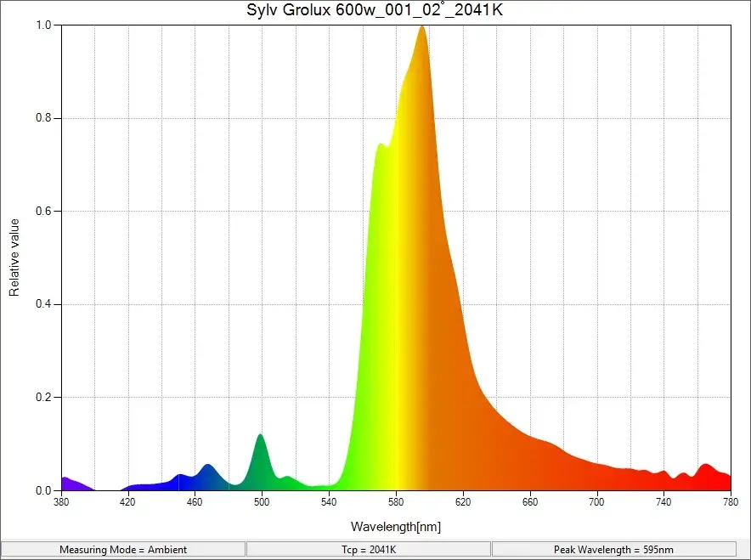Click the main spectrum peak top near 595nm
The width and height of the screenshot is (751, 560).
tap(421, 28)
